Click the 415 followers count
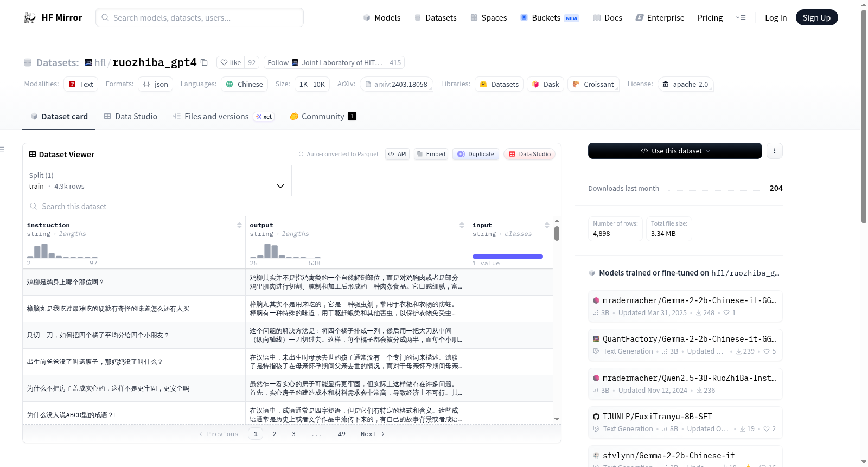The image size is (868, 467). [395, 62]
